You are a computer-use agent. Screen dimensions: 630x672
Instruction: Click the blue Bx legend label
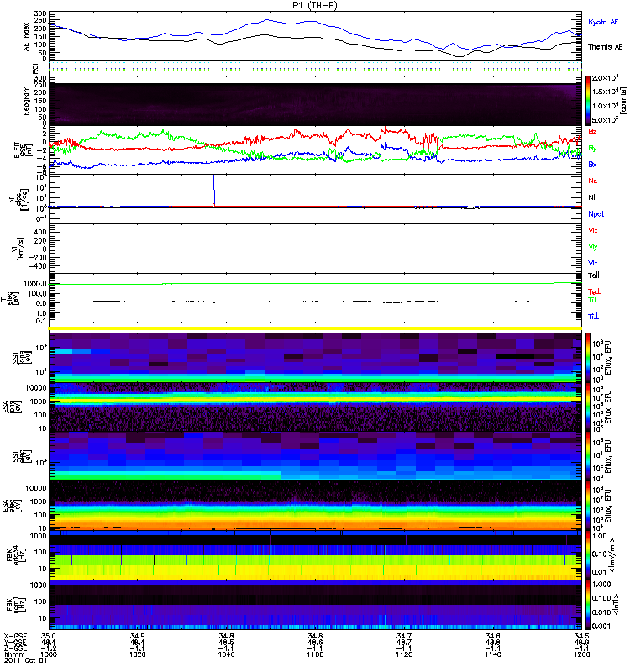tap(592, 165)
